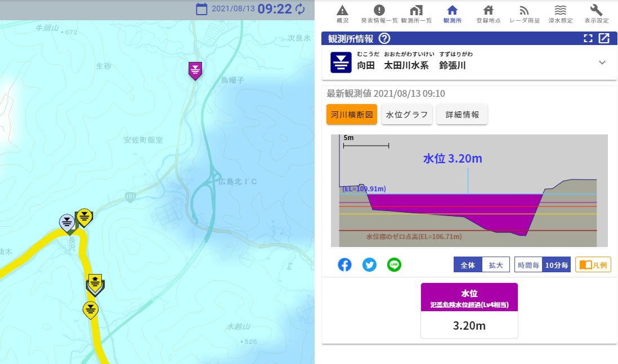Click the lowest yellow station marker
This screenshot has width=618, height=364.
(91, 310)
